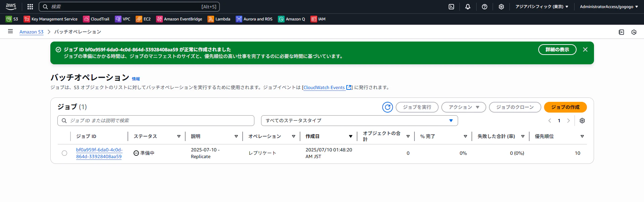Viewport: 644px width, 202px height.
Task: Go to the previous page of jobs
Action: click(x=550, y=121)
